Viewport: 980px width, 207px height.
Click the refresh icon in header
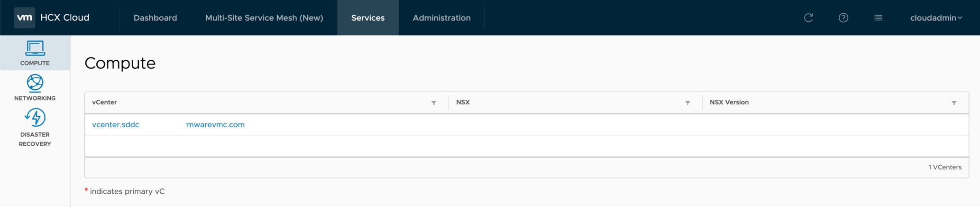pyautogui.click(x=808, y=18)
